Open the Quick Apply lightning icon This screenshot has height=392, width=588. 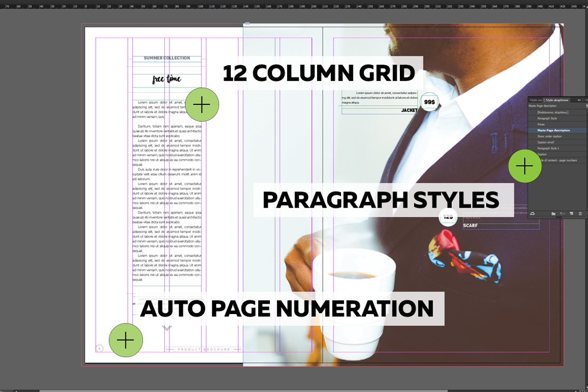point(587,106)
